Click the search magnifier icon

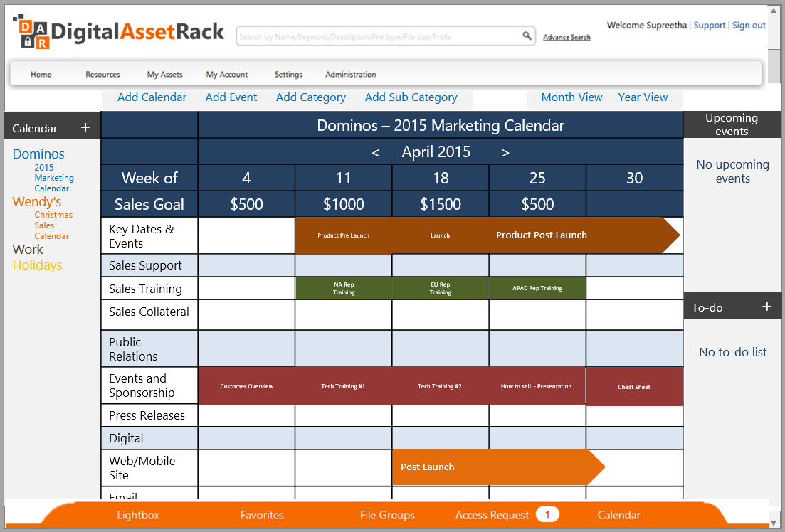[x=527, y=36]
